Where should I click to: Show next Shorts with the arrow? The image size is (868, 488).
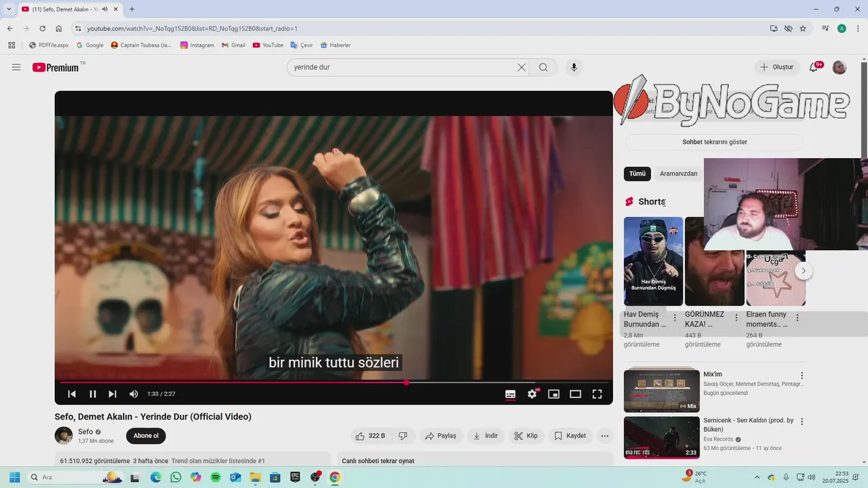click(x=804, y=270)
